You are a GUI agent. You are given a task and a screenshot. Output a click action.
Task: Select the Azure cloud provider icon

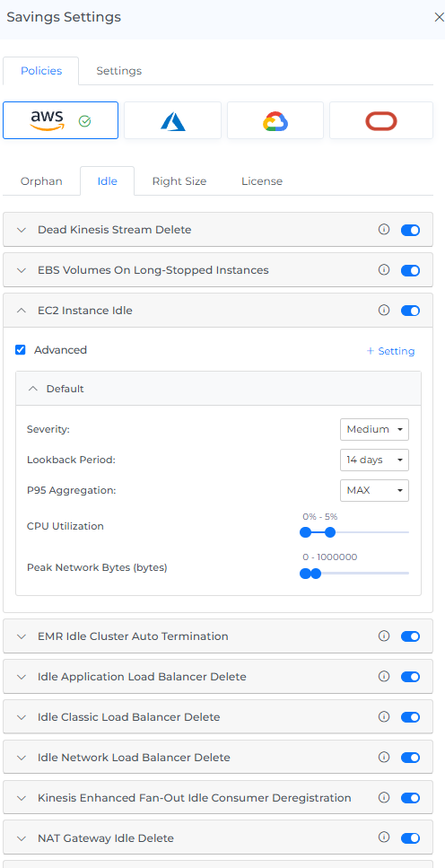point(172,120)
